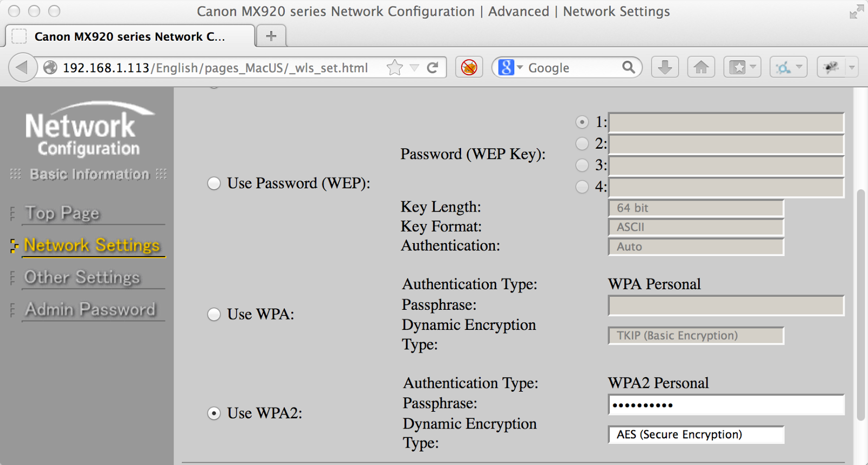The width and height of the screenshot is (868, 465).
Task: Click the red blocked-content extension icon
Action: pyautogui.click(x=469, y=68)
